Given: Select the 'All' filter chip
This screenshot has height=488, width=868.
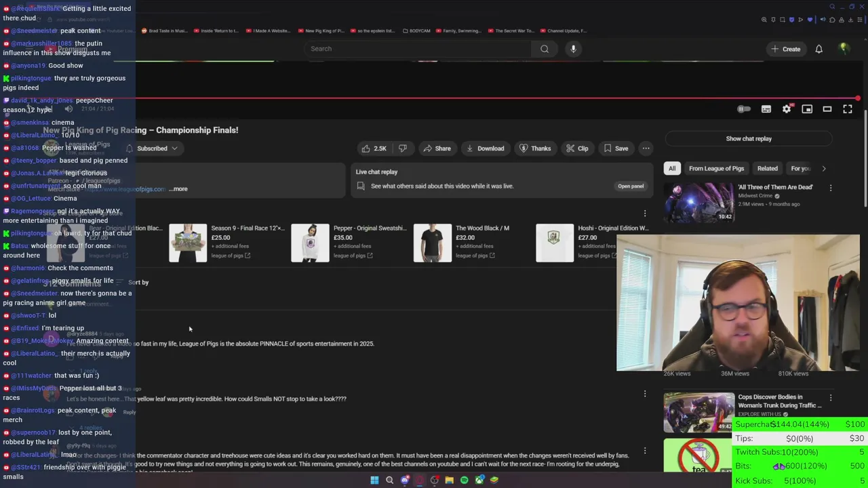Looking at the screenshot, I should point(672,169).
